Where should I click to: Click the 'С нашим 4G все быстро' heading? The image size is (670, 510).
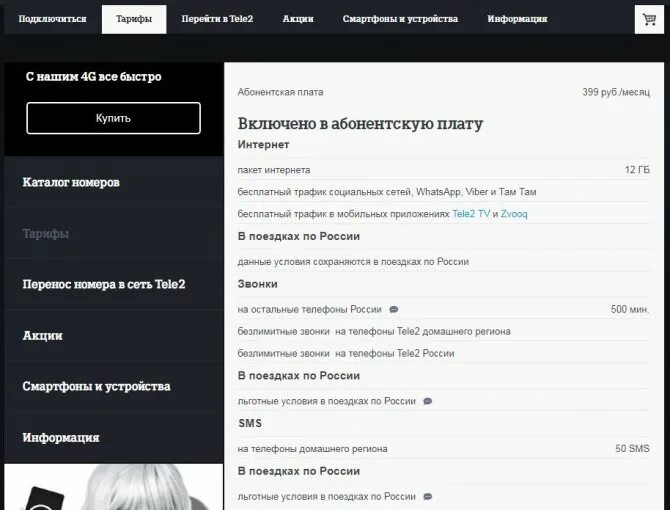point(94,77)
